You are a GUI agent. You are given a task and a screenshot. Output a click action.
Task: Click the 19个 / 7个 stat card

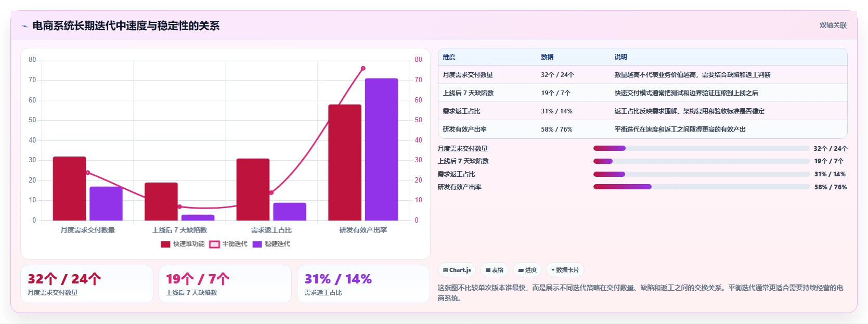pyautogui.click(x=225, y=284)
